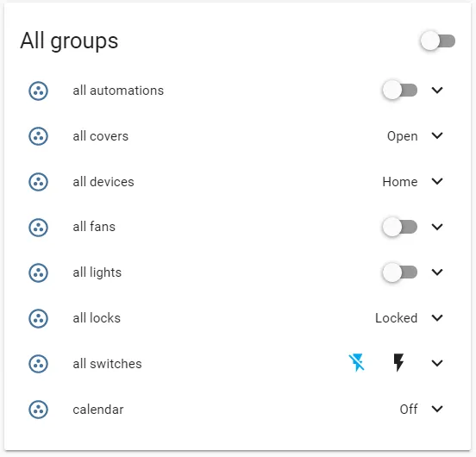Image resolution: width=476 pixels, height=457 pixels.
Task: Click the group icon beside calendar
Action: (38, 410)
